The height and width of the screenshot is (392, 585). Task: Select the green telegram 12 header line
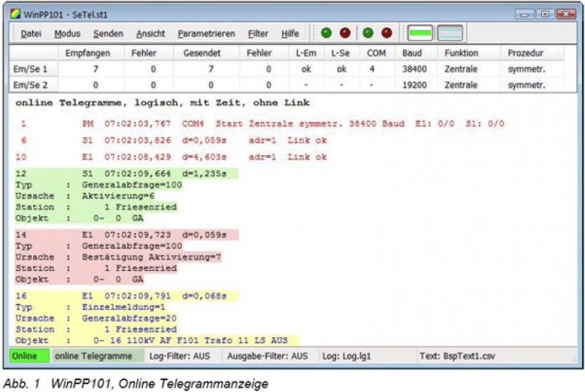(x=126, y=174)
